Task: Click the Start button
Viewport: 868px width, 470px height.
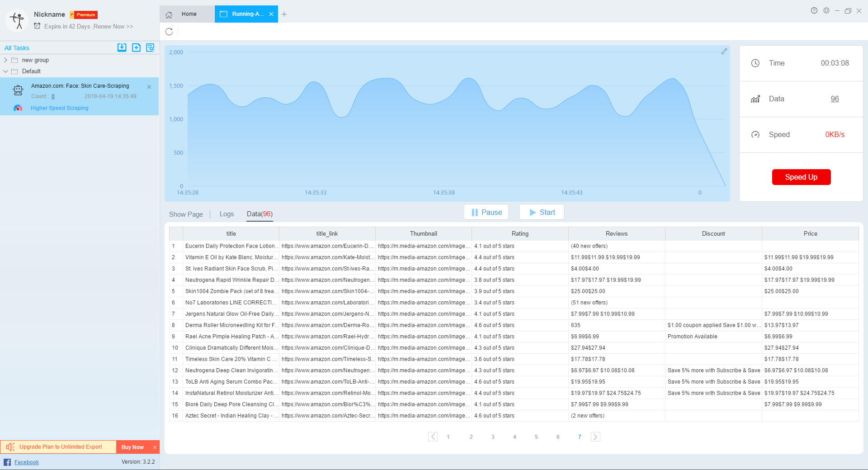Action: [x=542, y=212]
